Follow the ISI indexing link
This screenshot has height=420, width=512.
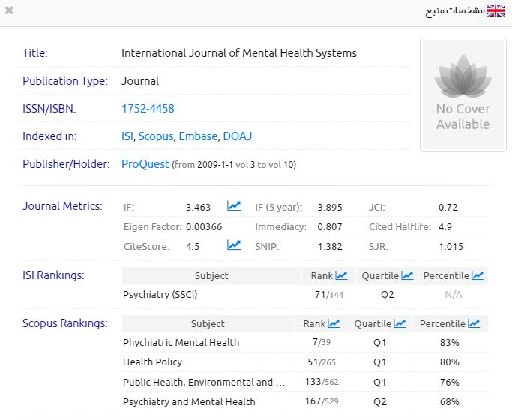click(127, 136)
